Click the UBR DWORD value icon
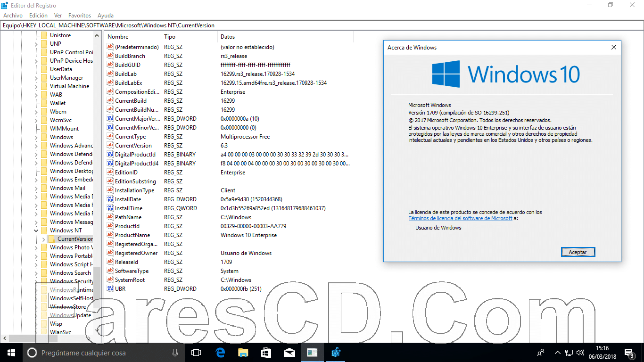The height and width of the screenshot is (362, 644). 110,288
